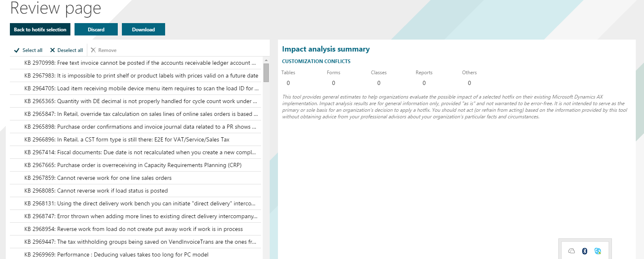
Task: Click scrollbar up arrow in hotfix list
Action: coord(266,60)
